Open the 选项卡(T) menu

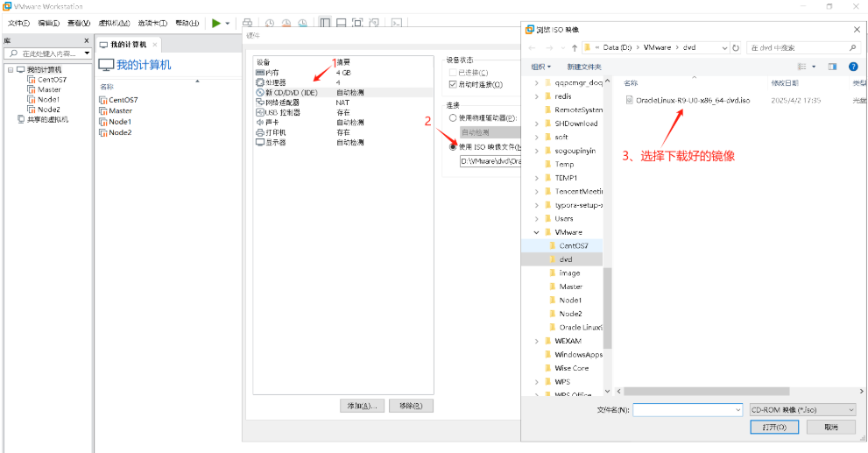pos(152,24)
